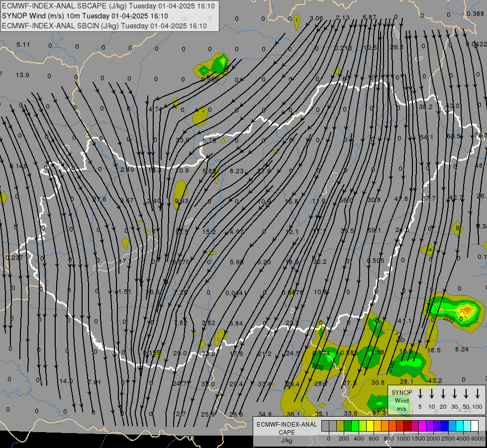487x448 pixels.
Task: Click the SYNOP label in the wind legend
Action: (401, 392)
